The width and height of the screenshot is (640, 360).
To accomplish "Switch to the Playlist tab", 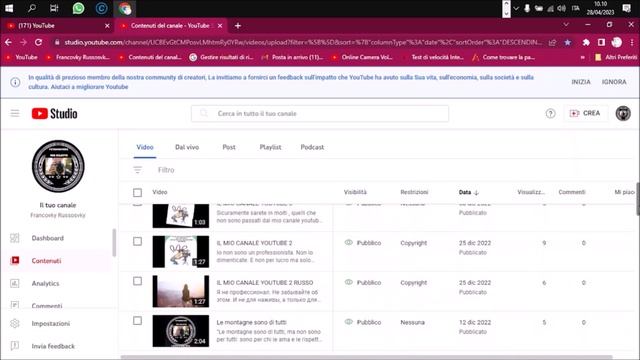I will coord(270,147).
